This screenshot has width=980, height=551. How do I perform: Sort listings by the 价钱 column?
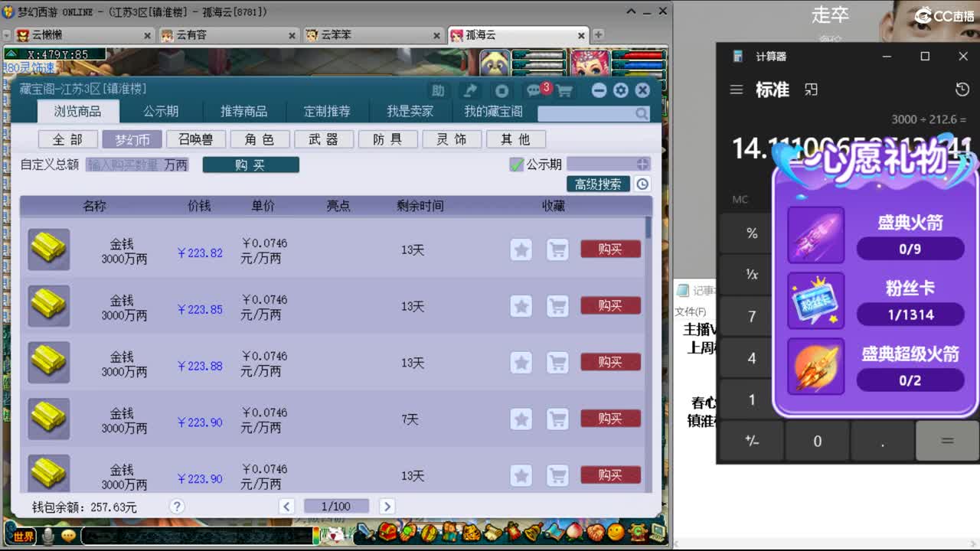199,206
